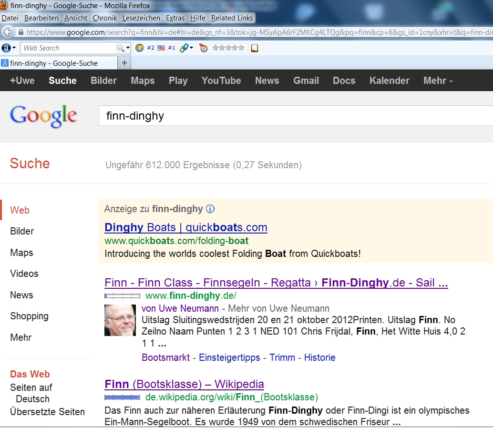
Task: Click the von Uwe Neumann author link
Action: [180, 308]
